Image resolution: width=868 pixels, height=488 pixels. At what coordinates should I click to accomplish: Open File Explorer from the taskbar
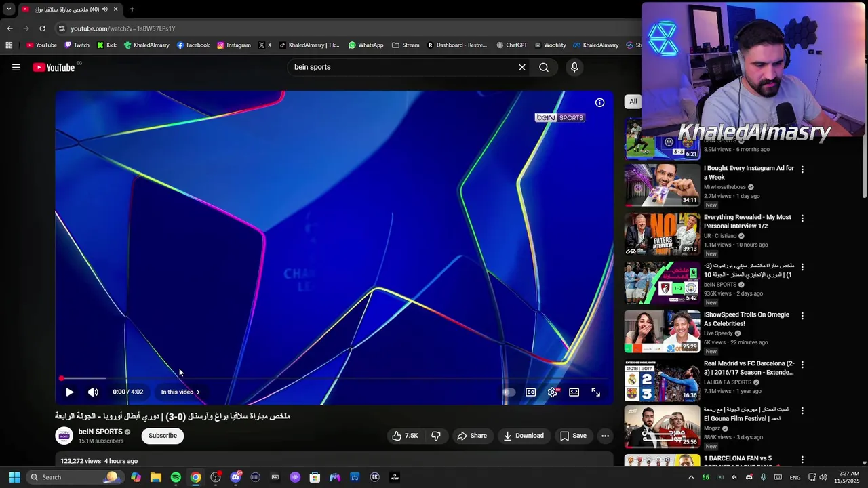(156, 477)
